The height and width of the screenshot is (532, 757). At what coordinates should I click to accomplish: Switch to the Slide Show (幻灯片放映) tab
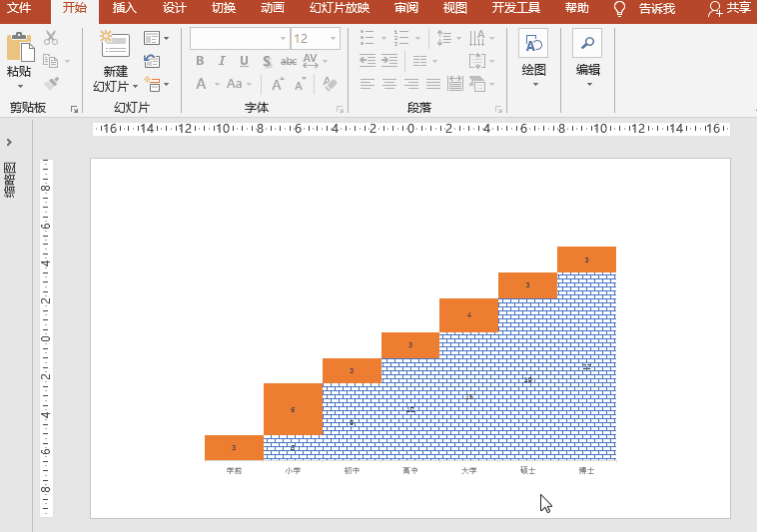(x=340, y=8)
